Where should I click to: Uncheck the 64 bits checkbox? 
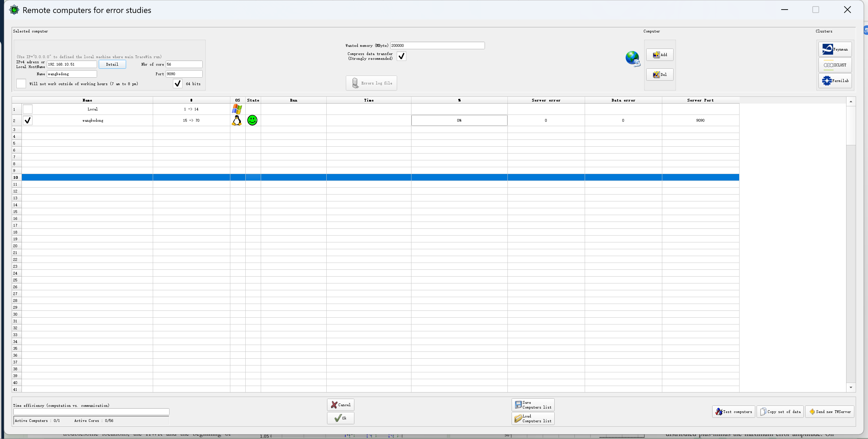[177, 84]
